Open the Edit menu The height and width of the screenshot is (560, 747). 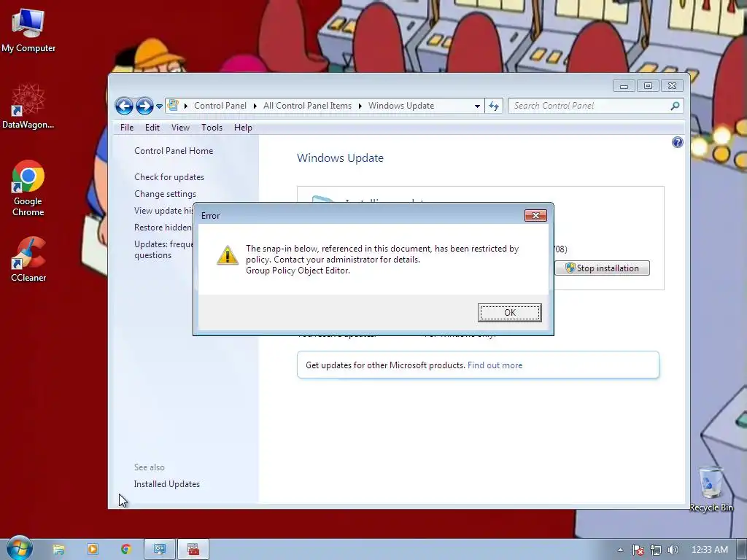(x=152, y=128)
